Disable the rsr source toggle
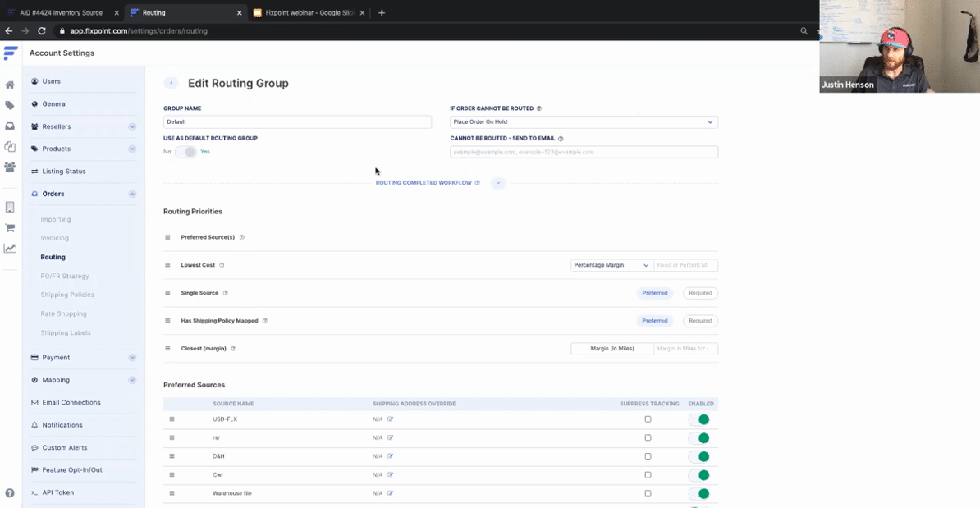This screenshot has width=980, height=508. pos(700,438)
